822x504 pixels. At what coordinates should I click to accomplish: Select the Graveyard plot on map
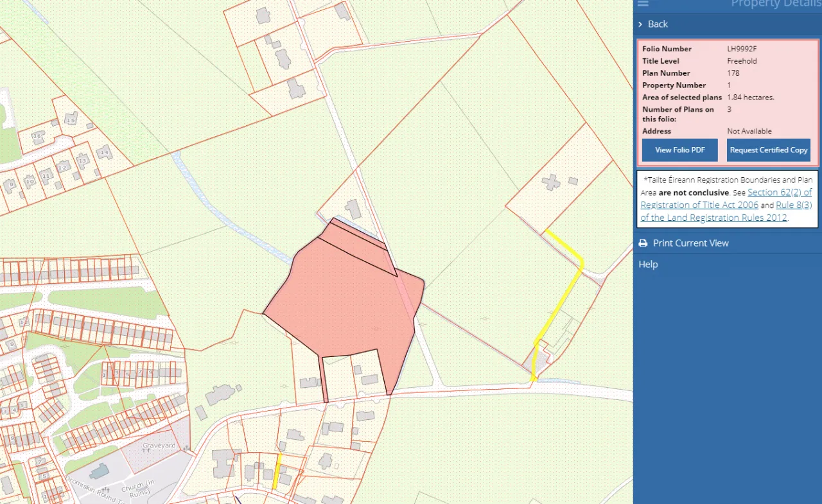click(x=157, y=449)
